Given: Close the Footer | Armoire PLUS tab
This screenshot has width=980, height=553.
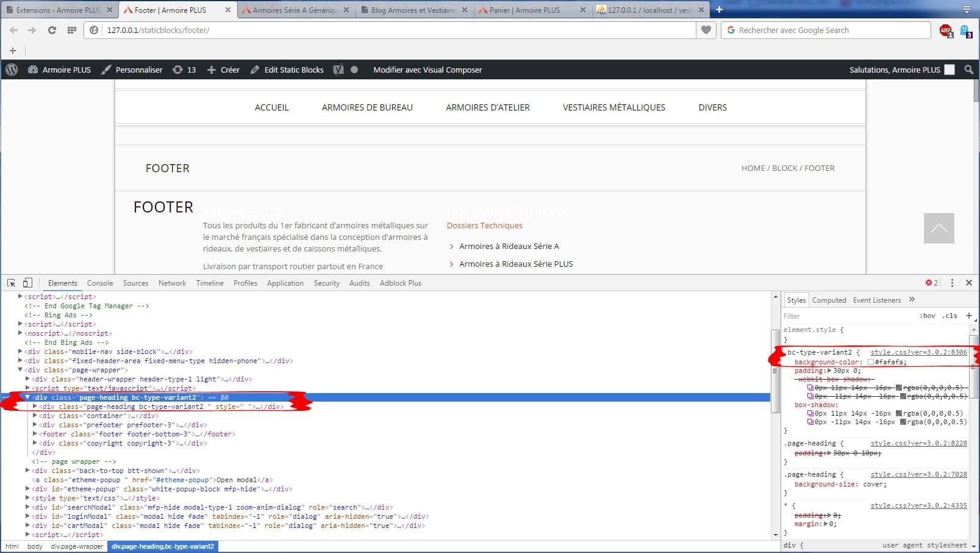Looking at the screenshot, I should (228, 10).
